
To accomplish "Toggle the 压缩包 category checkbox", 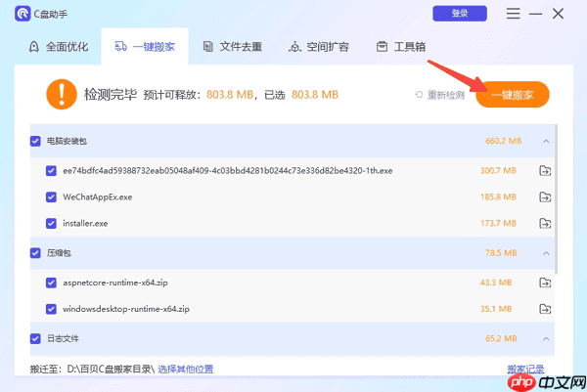I will (x=36, y=253).
